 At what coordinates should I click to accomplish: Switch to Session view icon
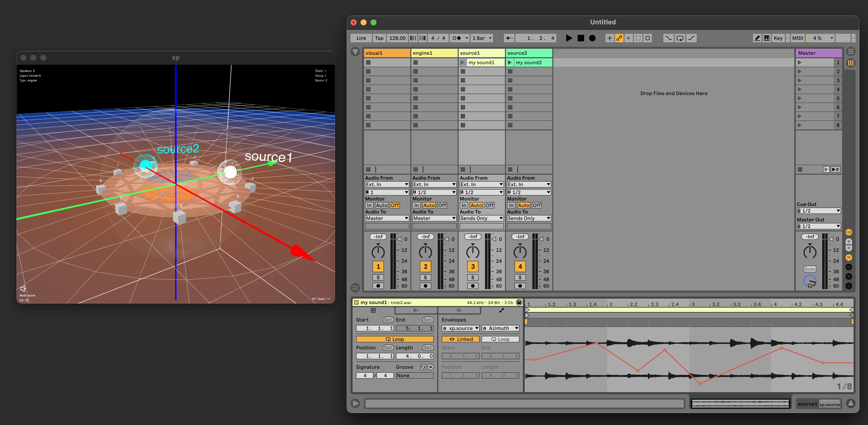pyautogui.click(x=851, y=63)
